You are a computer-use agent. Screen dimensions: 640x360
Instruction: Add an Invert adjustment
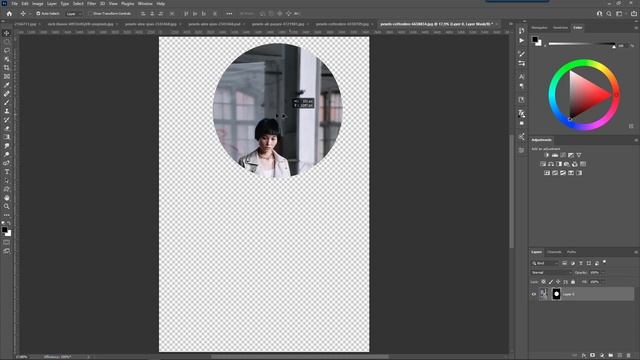tap(547, 173)
